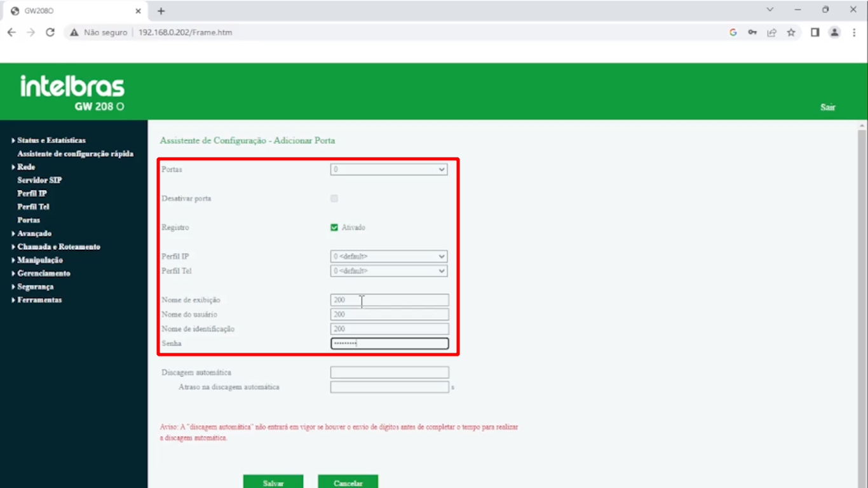Click the Nome de identificação field
The image size is (868, 488).
390,329
